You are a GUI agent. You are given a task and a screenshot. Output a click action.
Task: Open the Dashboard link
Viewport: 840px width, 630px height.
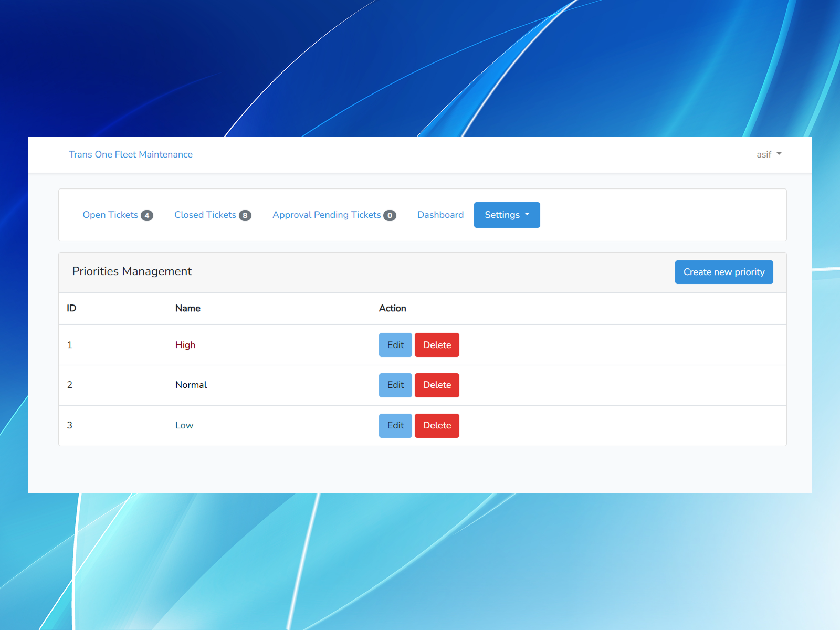[x=440, y=215]
